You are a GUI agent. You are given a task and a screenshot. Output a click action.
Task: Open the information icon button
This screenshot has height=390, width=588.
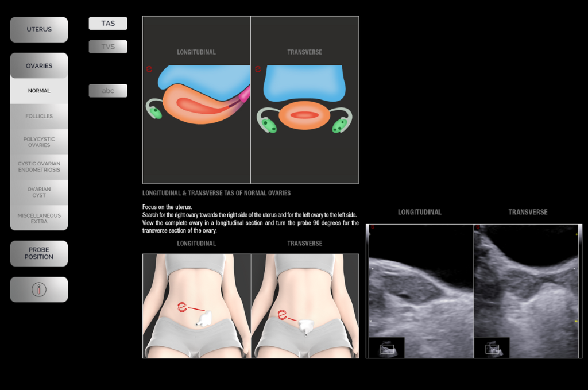pos(39,289)
